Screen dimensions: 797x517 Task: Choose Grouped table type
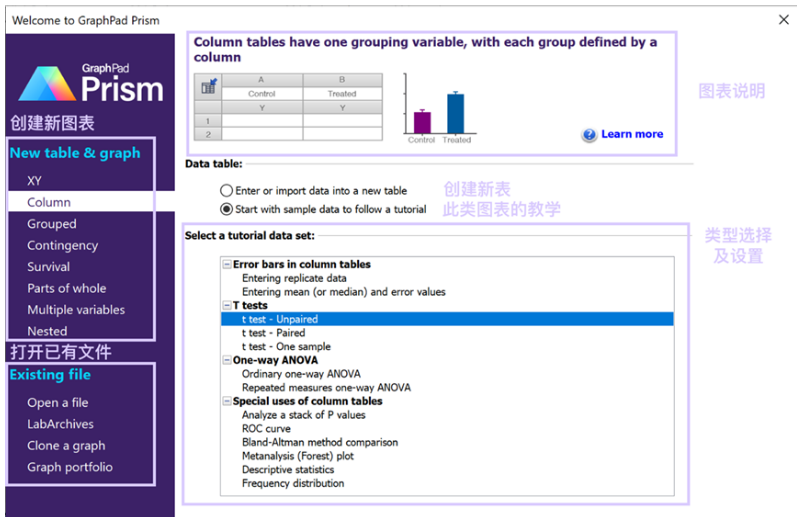(x=52, y=224)
